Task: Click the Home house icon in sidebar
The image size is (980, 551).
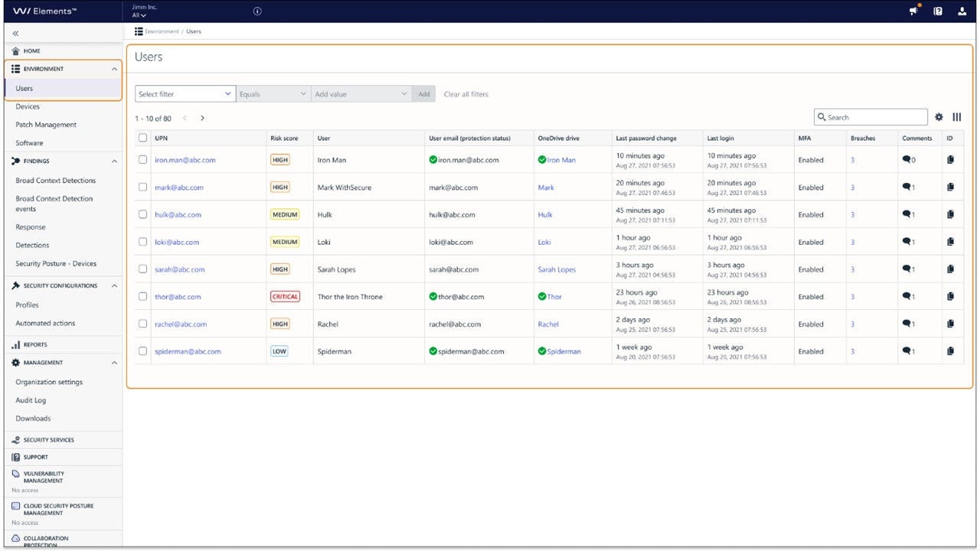Action: [16, 51]
